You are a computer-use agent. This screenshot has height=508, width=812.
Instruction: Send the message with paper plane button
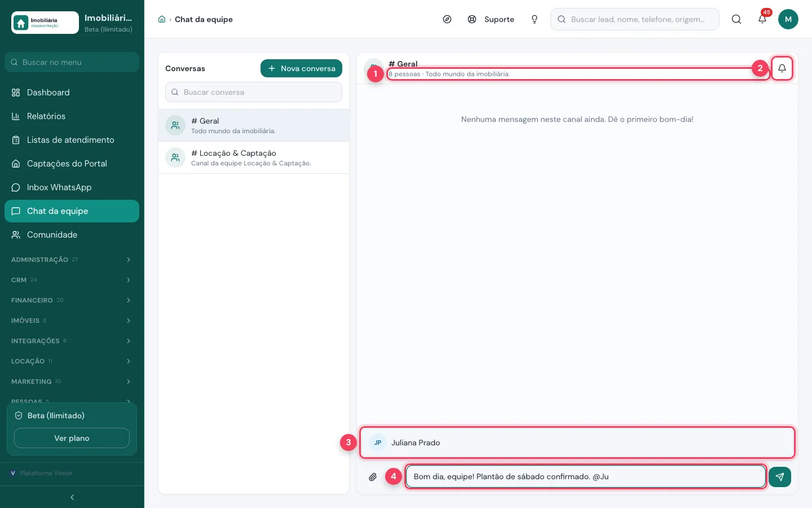click(780, 477)
